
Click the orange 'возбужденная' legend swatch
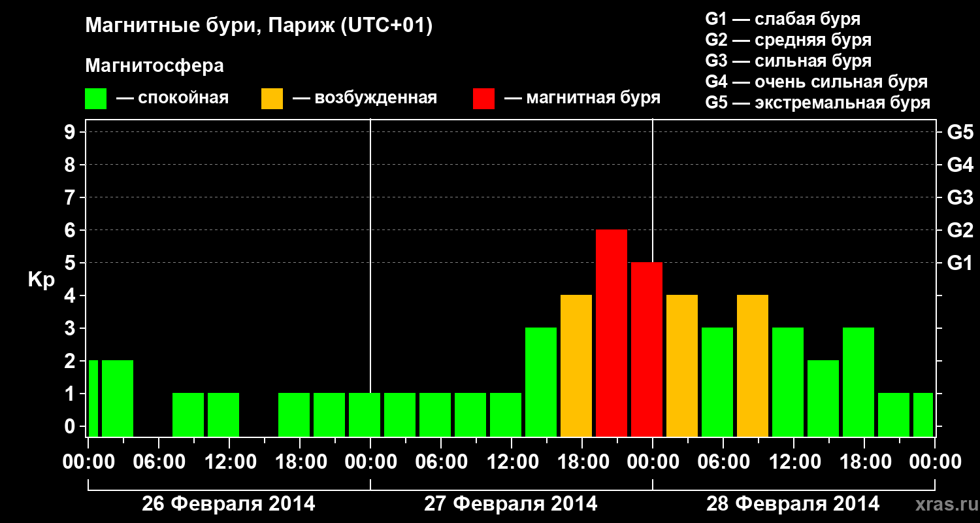tap(272, 99)
